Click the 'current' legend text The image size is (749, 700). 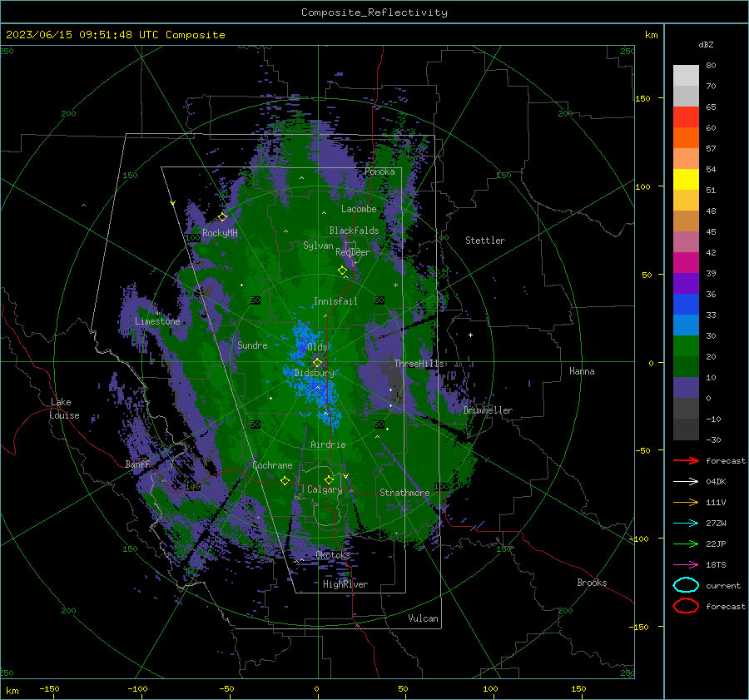tap(723, 586)
